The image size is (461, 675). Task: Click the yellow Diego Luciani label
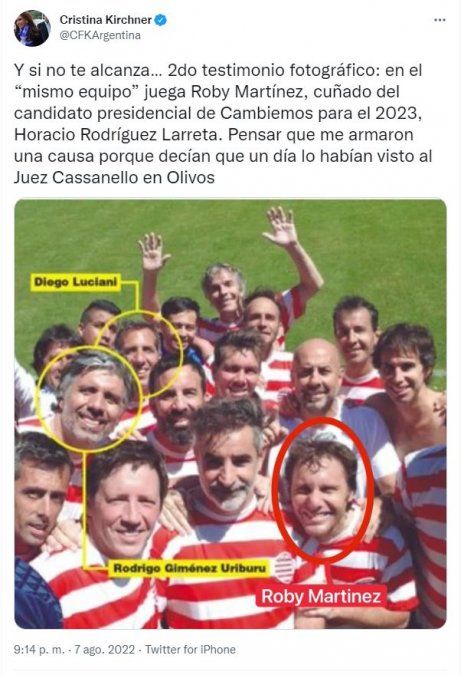tap(75, 282)
